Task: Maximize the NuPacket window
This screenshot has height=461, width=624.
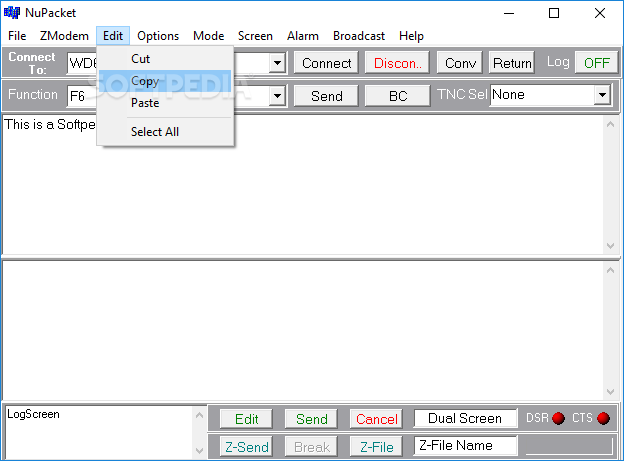Action: (554, 13)
